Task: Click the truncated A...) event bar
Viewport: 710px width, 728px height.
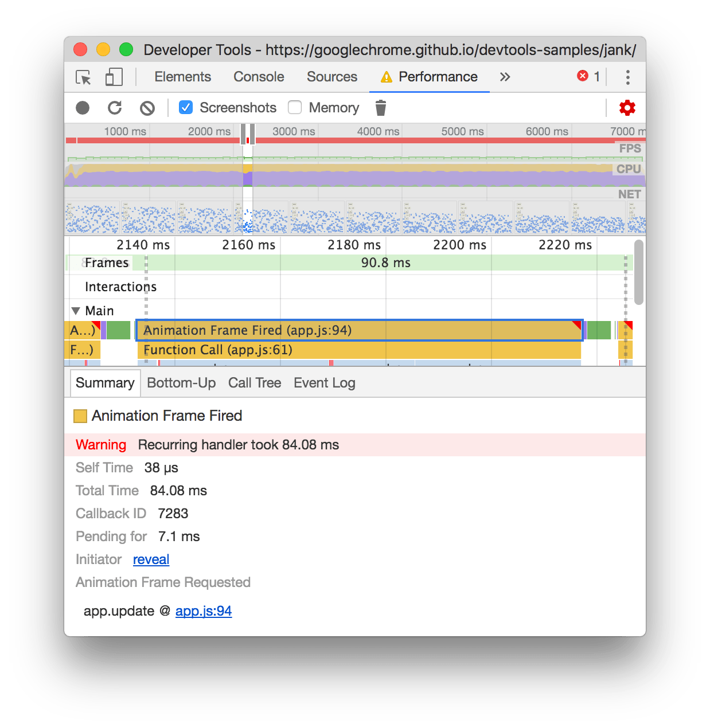Action: pos(83,330)
